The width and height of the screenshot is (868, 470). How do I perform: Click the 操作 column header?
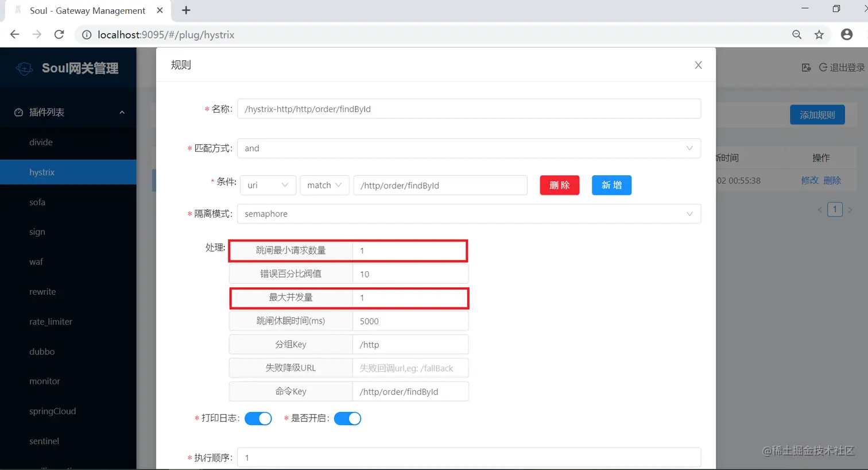(x=821, y=158)
